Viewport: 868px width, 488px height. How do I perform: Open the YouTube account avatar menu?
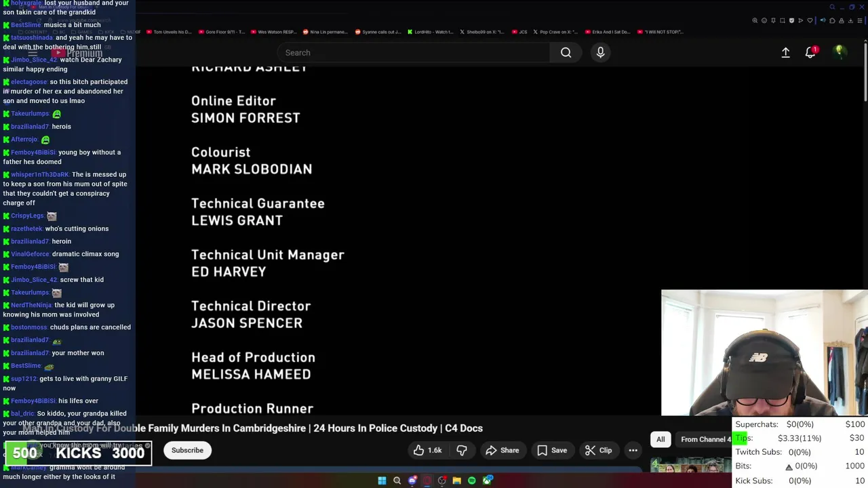tap(840, 52)
